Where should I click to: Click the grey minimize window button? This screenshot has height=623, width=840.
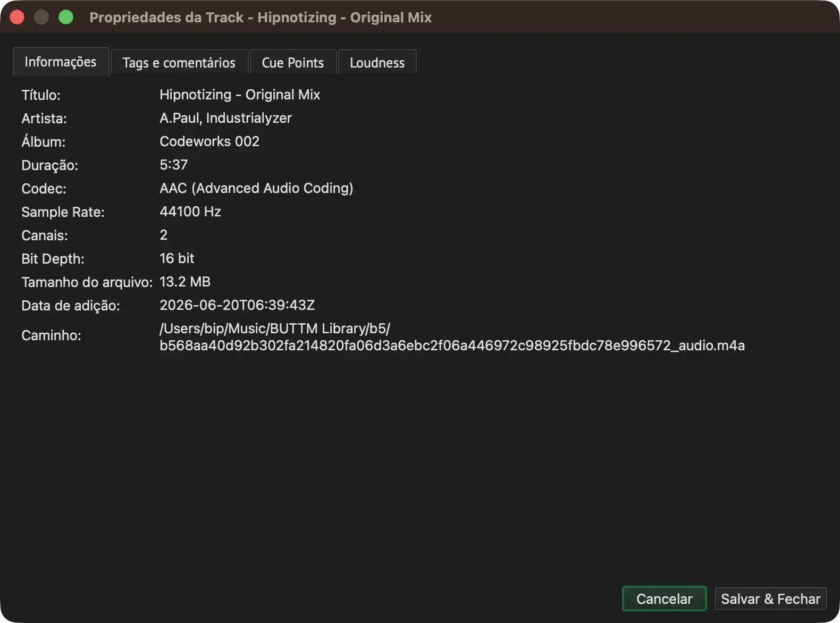click(41, 17)
